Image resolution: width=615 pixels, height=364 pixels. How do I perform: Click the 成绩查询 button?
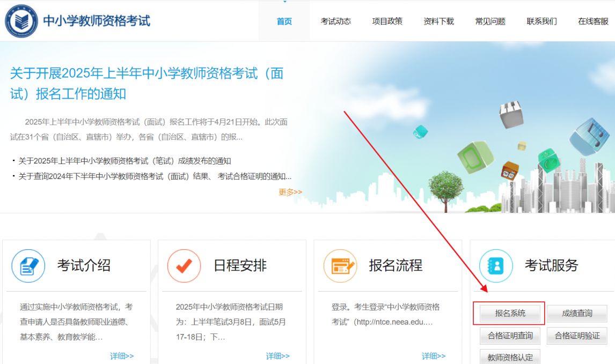pyautogui.click(x=577, y=313)
